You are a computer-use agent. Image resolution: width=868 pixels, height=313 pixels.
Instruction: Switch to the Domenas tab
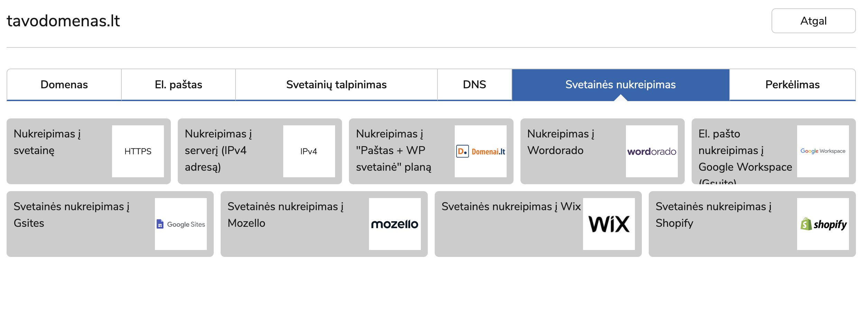(x=64, y=85)
